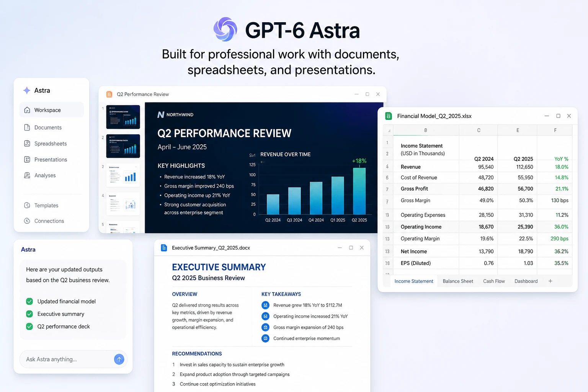The height and width of the screenshot is (392, 588).
Task: Close the Financial Model_Q2_2025.xlsx window
Action: point(569,116)
